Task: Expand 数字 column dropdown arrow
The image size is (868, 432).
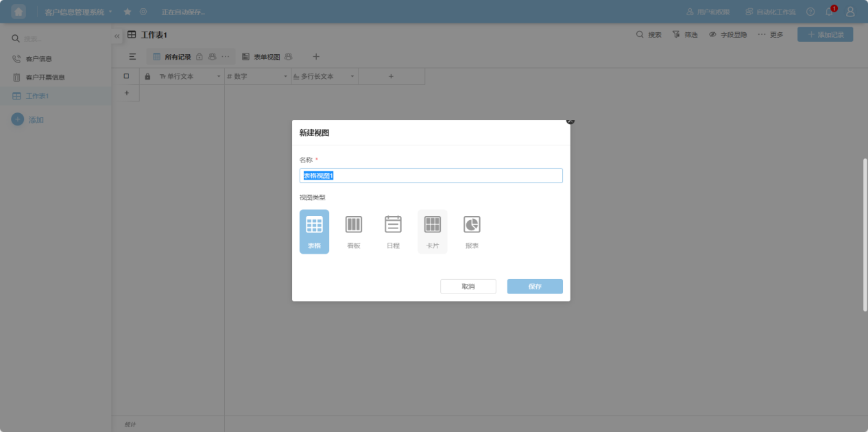Action: pos(286,77)
